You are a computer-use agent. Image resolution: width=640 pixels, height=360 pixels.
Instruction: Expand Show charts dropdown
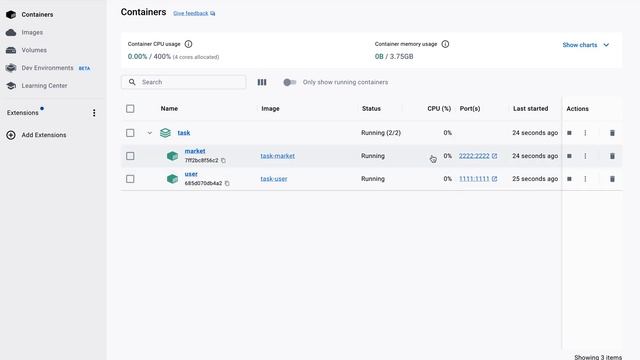[x=586, y=45]
